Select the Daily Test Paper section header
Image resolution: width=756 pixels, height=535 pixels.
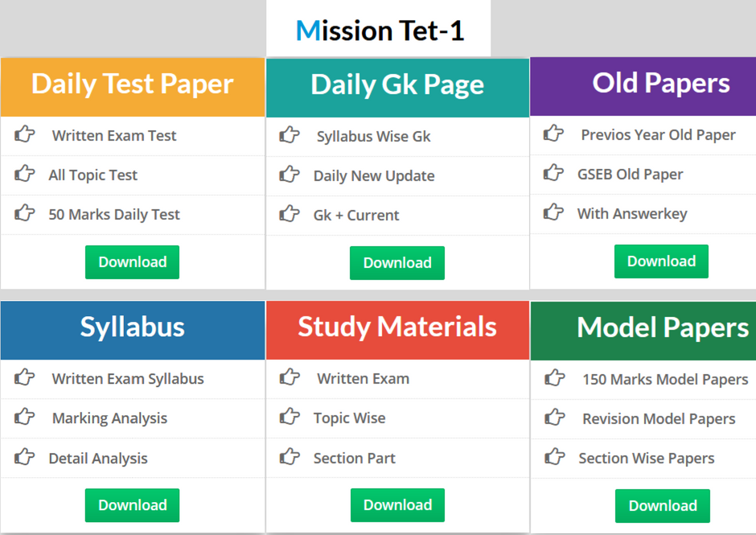pos(132,83)
